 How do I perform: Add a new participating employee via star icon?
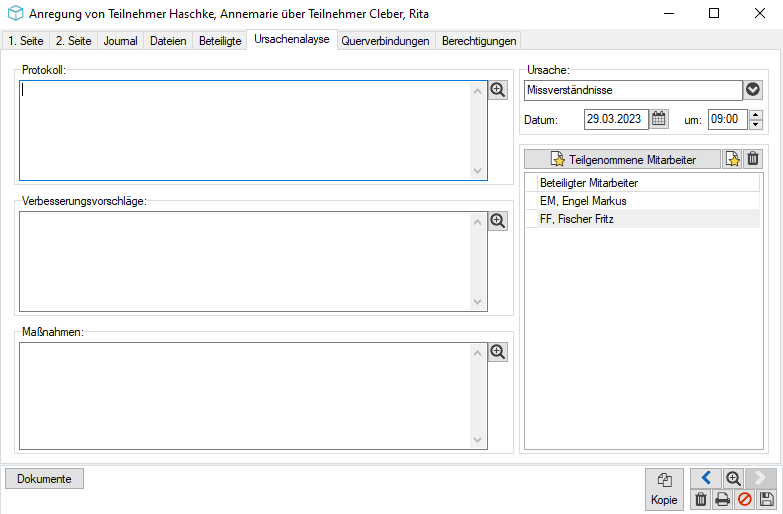(733, 159)
